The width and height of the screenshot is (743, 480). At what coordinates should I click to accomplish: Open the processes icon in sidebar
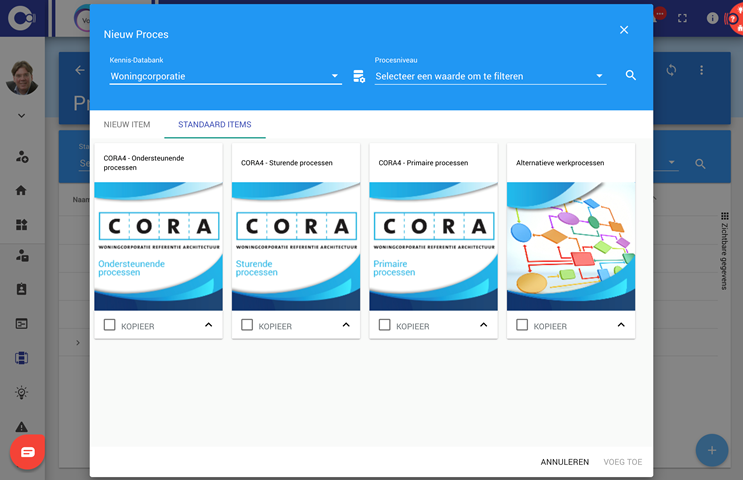[x=21, y=358]
